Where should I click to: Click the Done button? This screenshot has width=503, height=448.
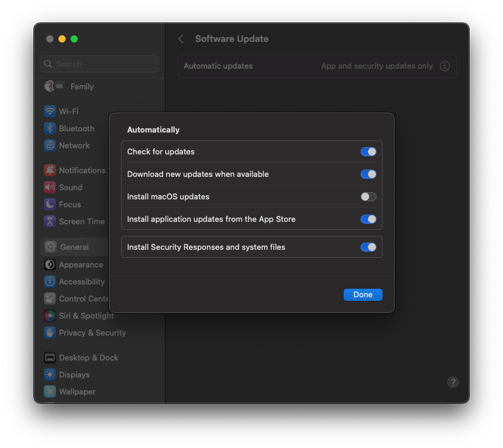tap(363, 294)
